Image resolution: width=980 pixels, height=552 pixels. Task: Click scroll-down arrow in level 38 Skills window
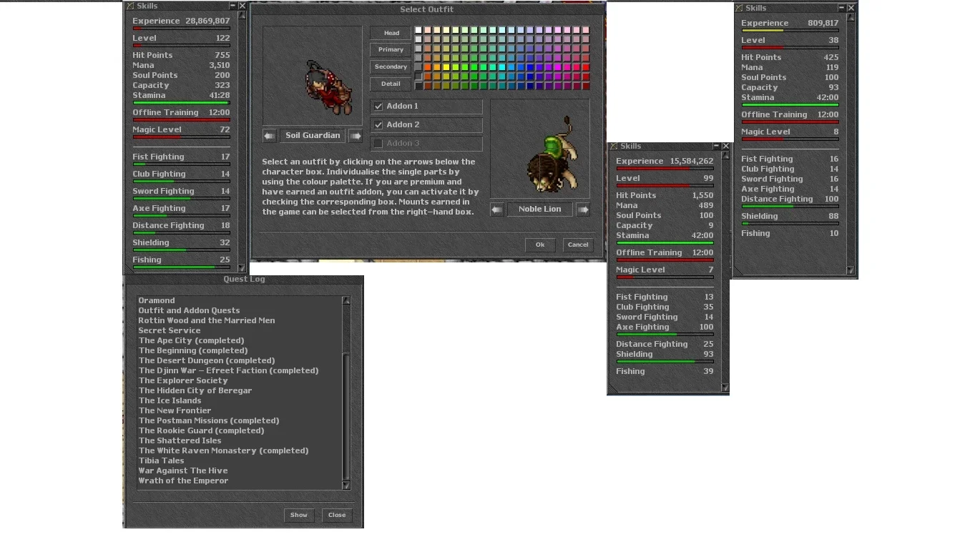(851, 270)
